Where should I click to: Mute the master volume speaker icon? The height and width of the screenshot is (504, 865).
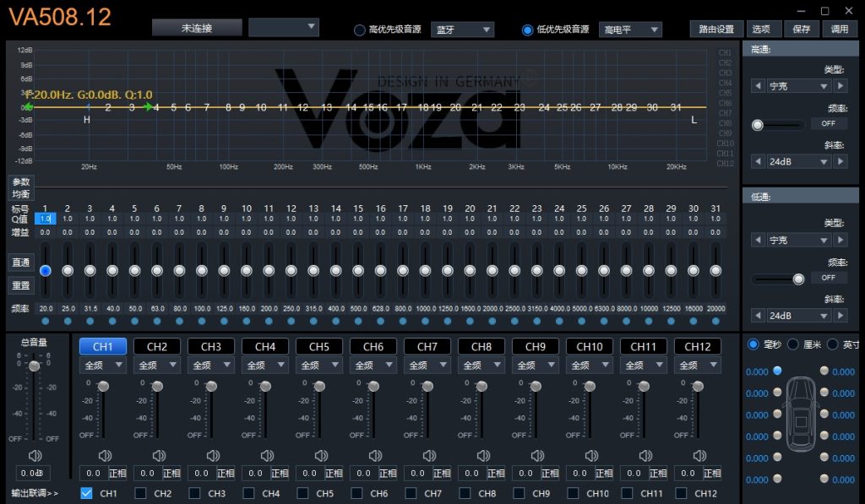coord(35,456)
